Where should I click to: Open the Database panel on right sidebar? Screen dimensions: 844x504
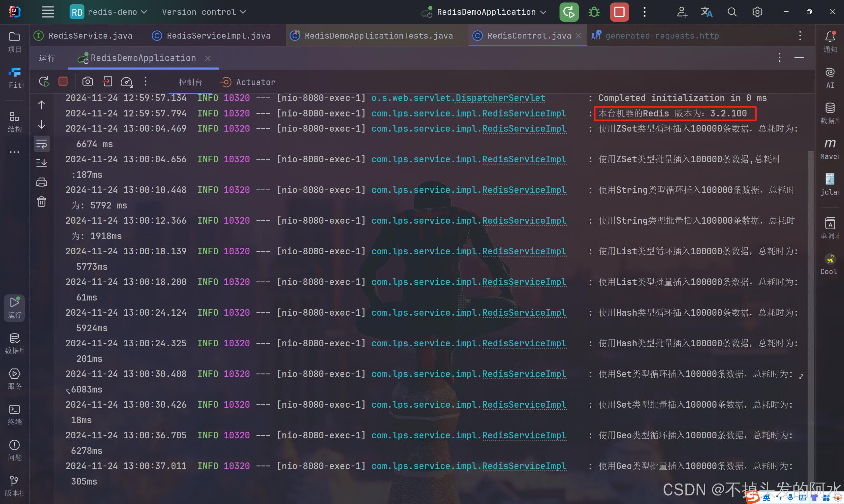point(830,113)
